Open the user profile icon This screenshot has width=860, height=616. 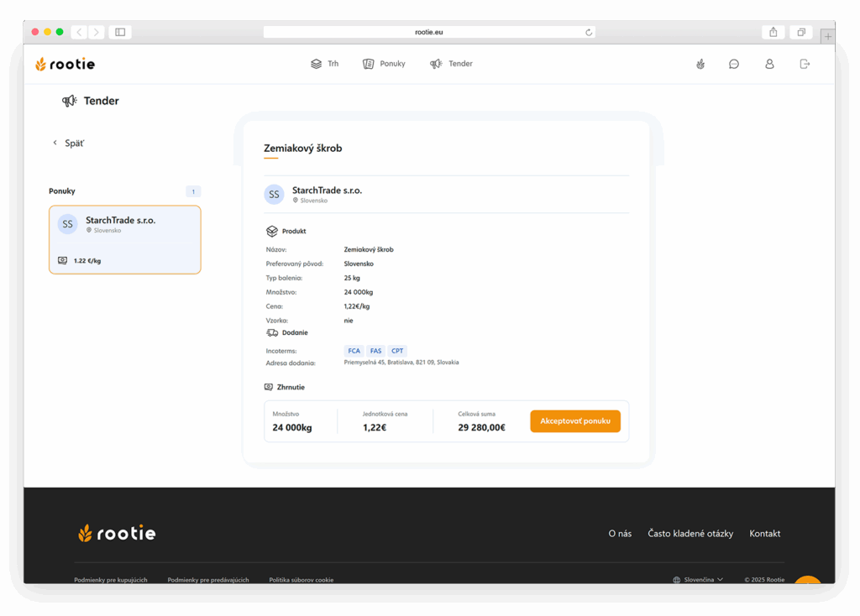(x=769, y=64)
